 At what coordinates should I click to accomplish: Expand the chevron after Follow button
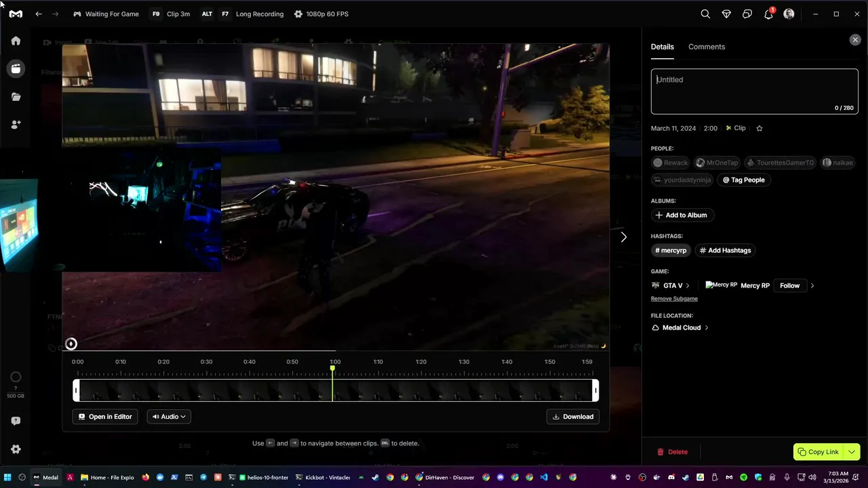click(x=812, y=285)
